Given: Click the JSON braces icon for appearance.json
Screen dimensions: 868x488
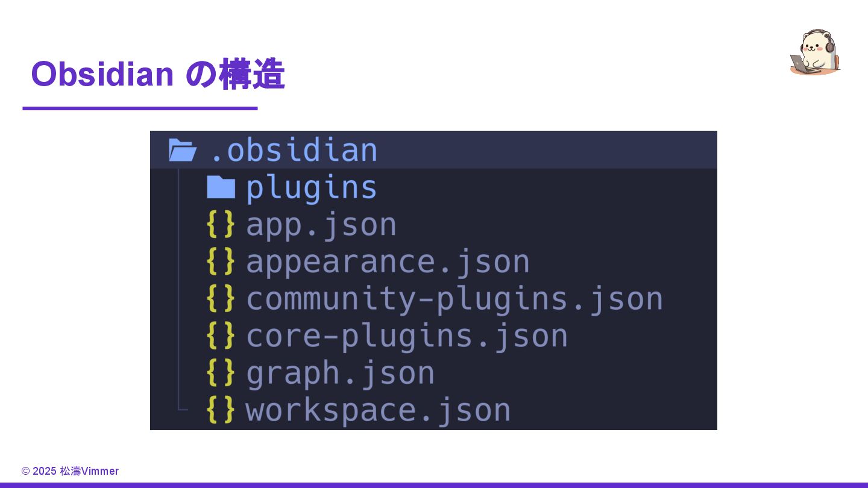Looking at the screenshot, I should (221, 261).
